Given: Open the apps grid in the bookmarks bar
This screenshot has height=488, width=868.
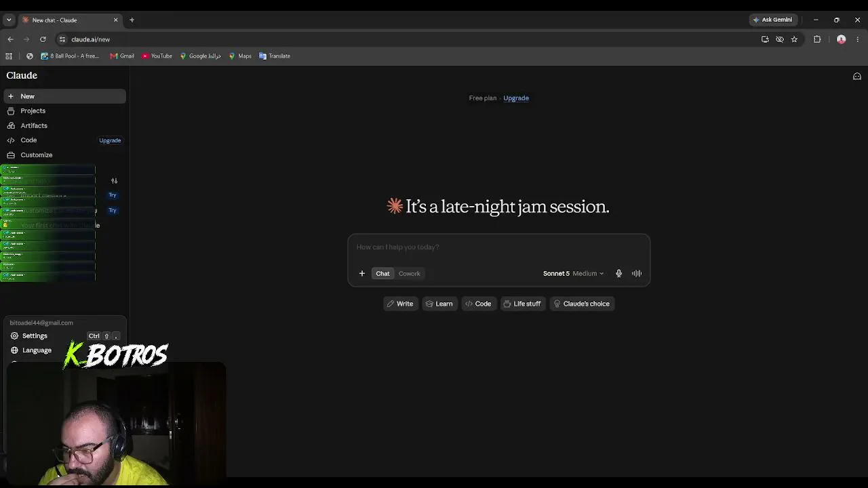Looking at the screenshot, I should pos(9,56).
